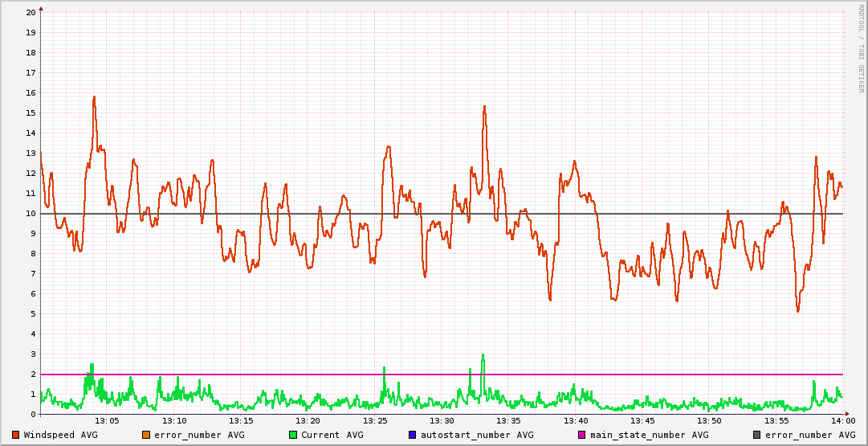Click the dark gray error_number AVG legend swatch
The height and width of the screenshot is (446, 868).
point(757,435)
